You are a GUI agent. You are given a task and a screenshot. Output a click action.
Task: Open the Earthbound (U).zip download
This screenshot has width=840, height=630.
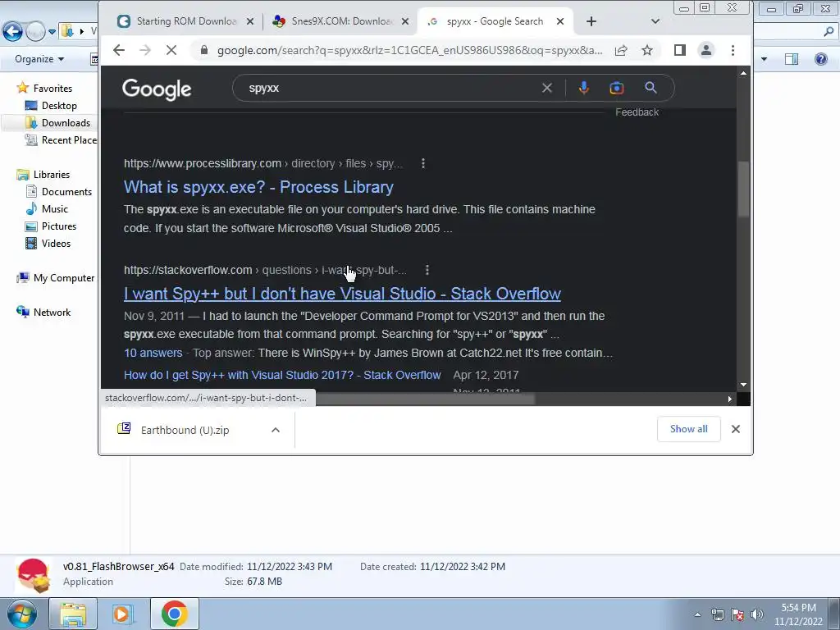pyautogui.click(x=185, y=430)
